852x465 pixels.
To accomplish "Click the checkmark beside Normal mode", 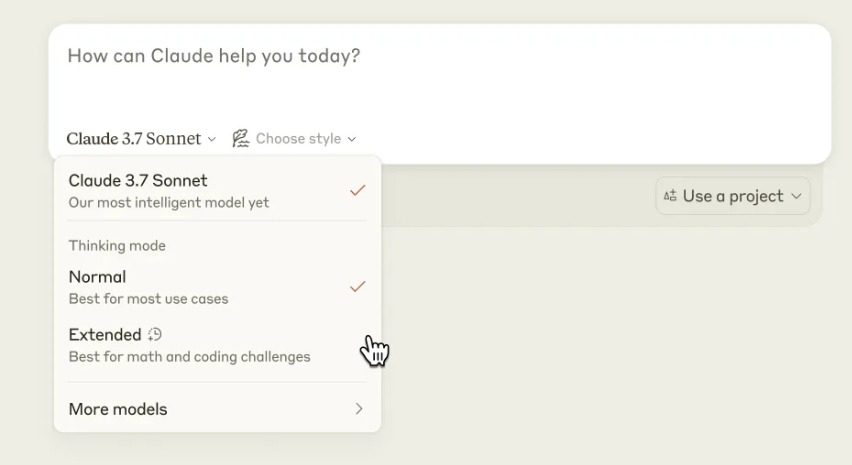I will [357, 286].
